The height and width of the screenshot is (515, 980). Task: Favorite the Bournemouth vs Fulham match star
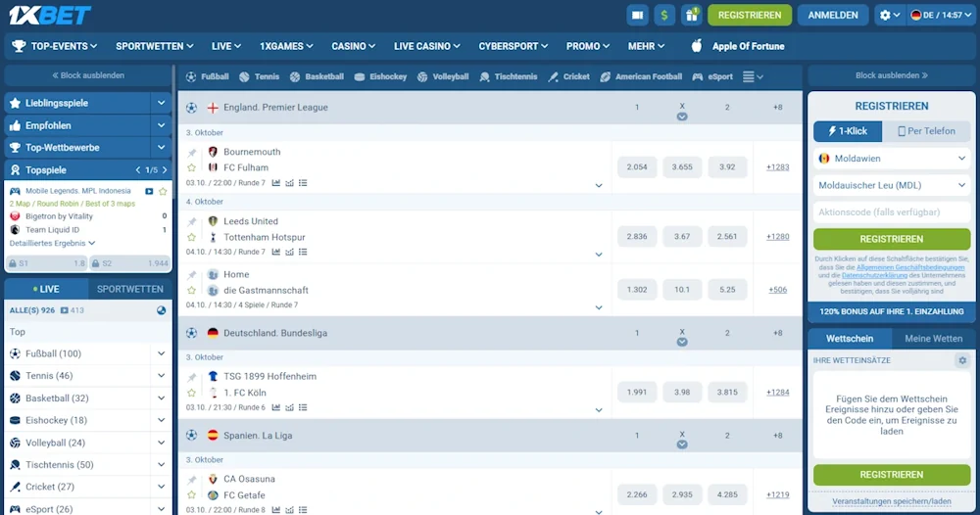(192, 168)
